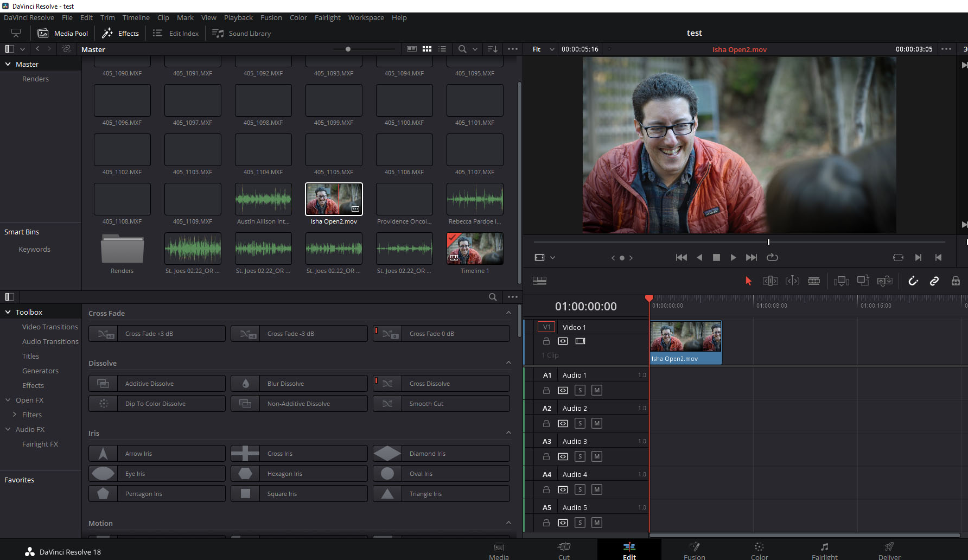
Task: Collapse the Dissolve section
Action: coord(508,362)
